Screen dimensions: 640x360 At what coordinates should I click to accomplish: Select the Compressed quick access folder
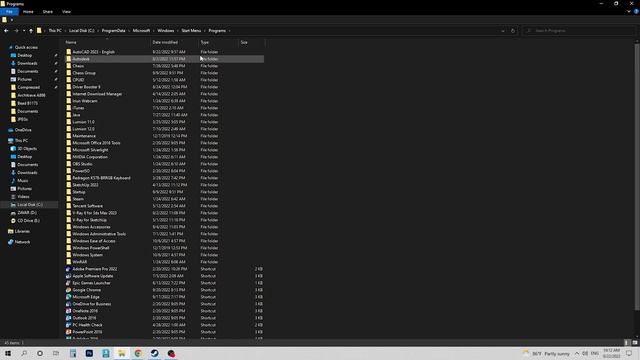coord(28,87)
